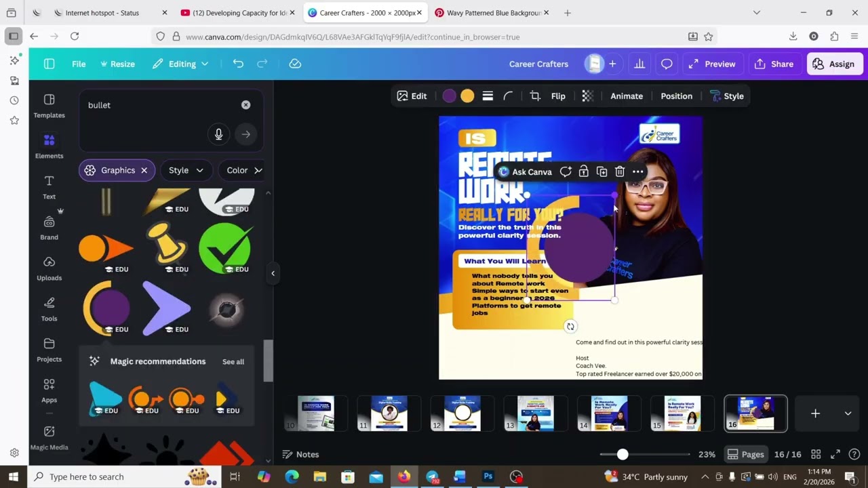Click the cloud save status icon

coord(295,64)
